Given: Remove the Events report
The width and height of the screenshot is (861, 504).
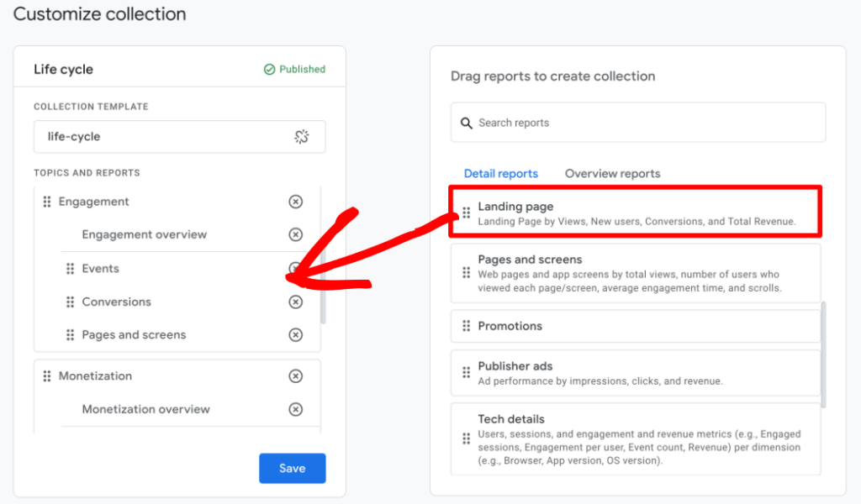Looking at the screenshot, I should (295, 269).
